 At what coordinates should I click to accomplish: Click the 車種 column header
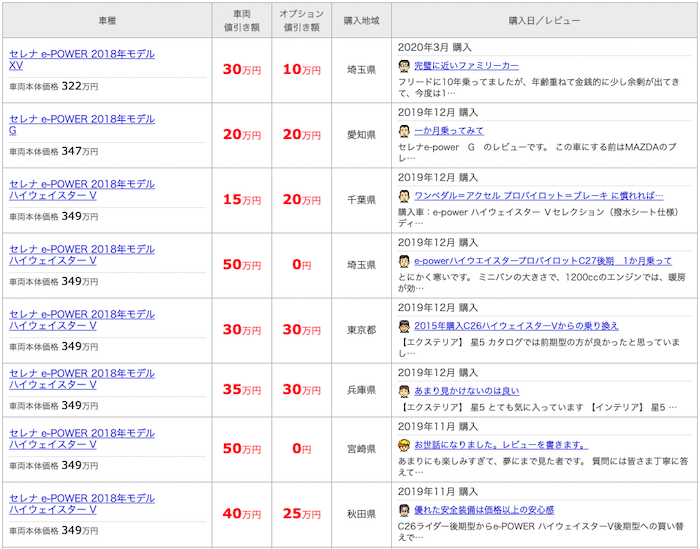(x=107, y=21)
